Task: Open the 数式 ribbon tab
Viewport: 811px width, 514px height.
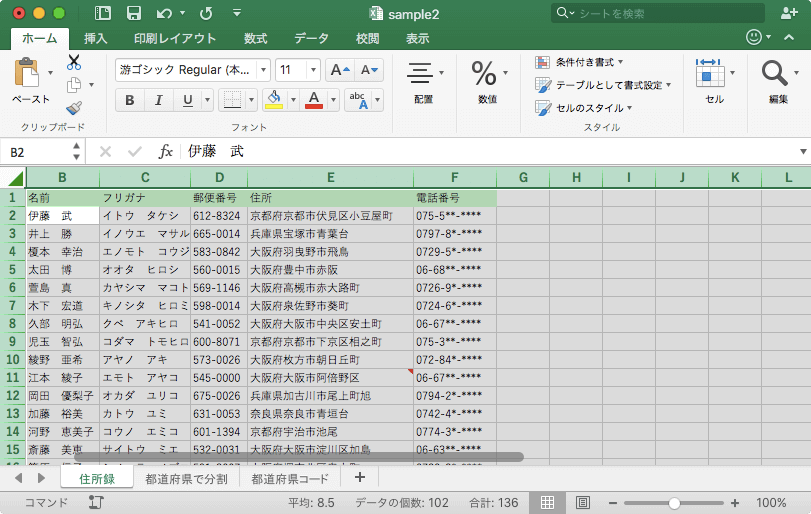Action: pyautogui.click(x=256, y=38)
